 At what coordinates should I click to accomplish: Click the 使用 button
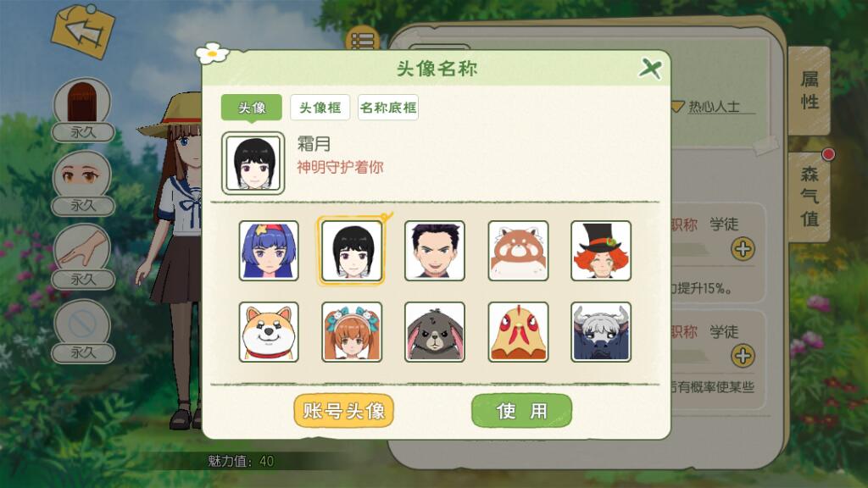click(x=521, y=411)
